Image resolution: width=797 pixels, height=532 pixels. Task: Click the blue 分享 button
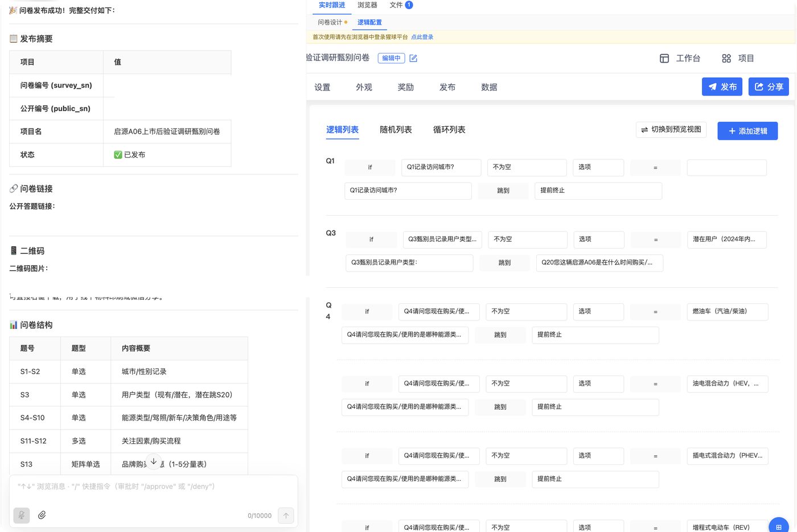click(769, 86)
